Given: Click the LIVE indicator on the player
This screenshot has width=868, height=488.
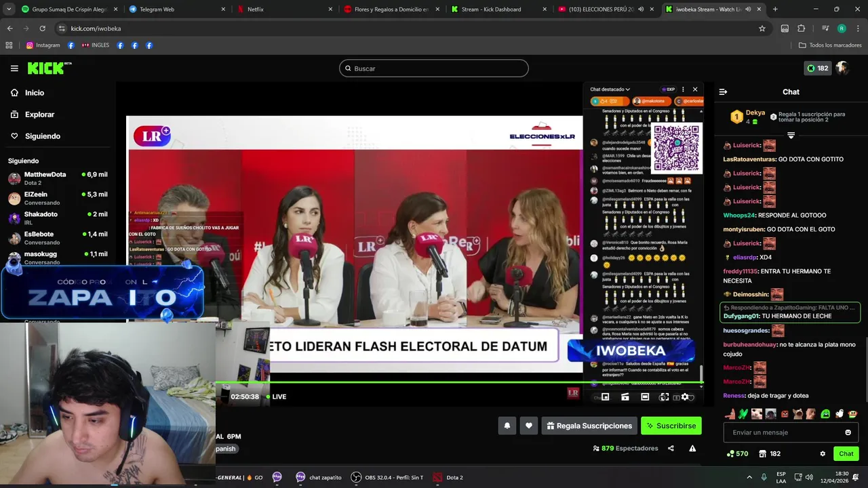Looking at the screenshot, I should point(276,396).
